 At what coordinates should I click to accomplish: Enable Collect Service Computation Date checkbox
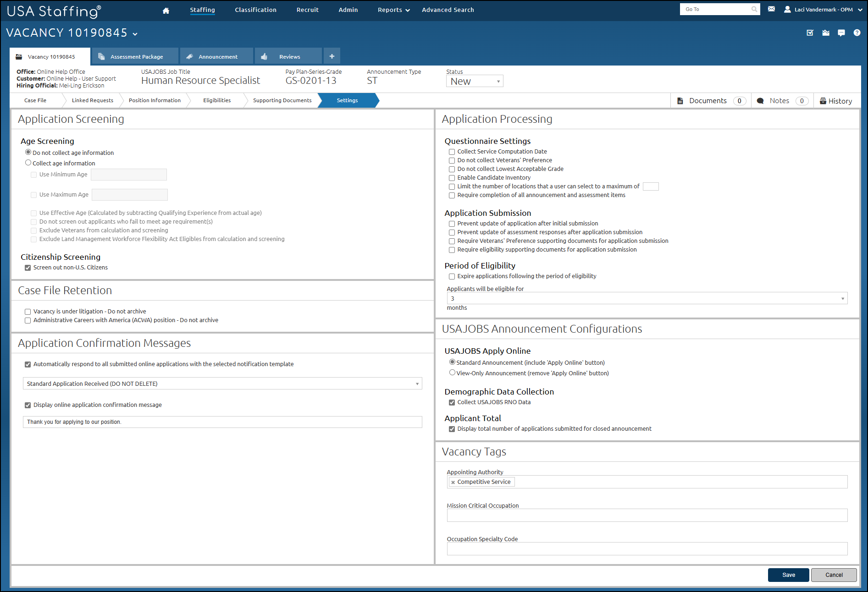click(x=452, y=152)
